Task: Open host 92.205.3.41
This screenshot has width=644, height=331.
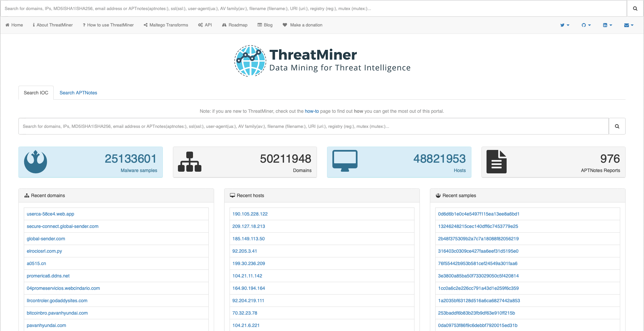Action: coord(245,251)
